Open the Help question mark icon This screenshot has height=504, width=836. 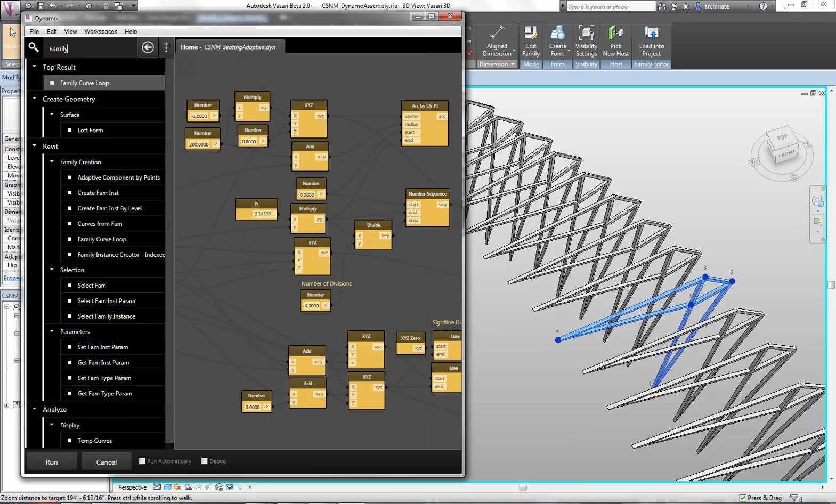(763, 6)
